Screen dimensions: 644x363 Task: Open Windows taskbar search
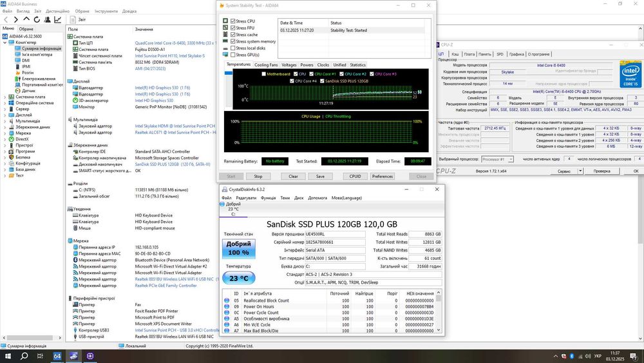click(x=24, y=356)
